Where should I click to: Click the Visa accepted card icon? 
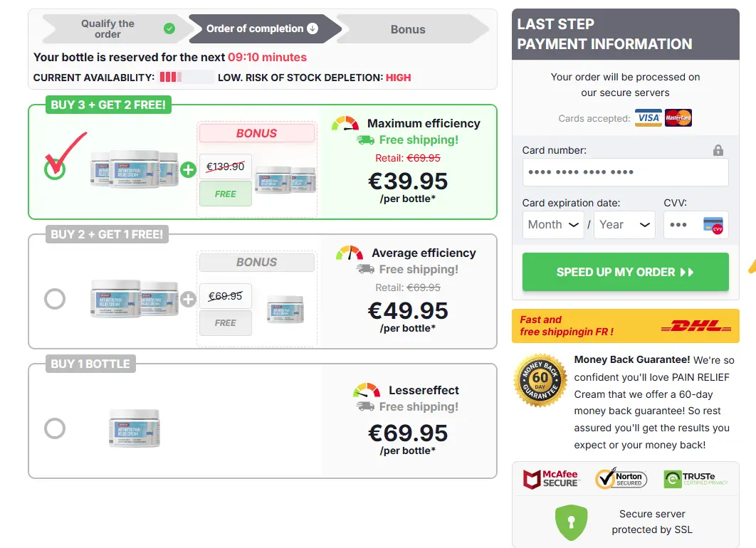(648, 118)
